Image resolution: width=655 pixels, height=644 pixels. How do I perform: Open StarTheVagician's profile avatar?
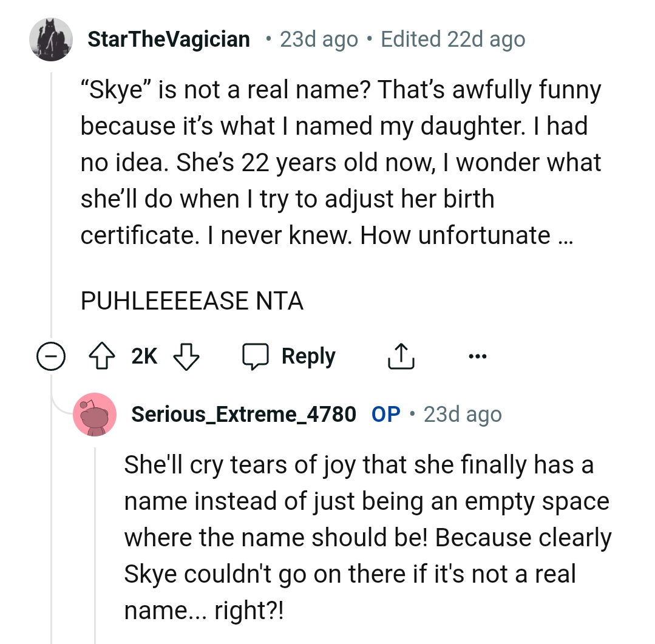point(51,39)
